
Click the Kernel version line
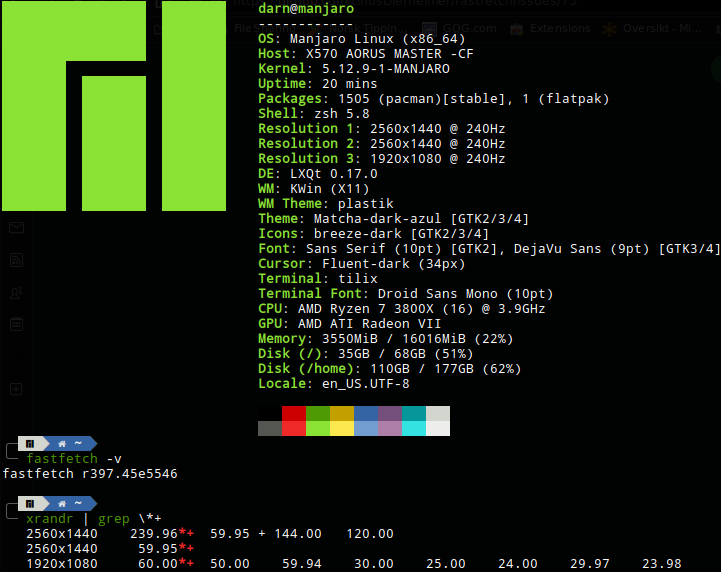pos(354,69)
